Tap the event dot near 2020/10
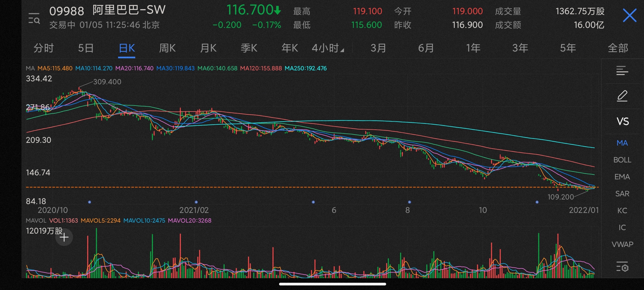 [x=90, y=202]
